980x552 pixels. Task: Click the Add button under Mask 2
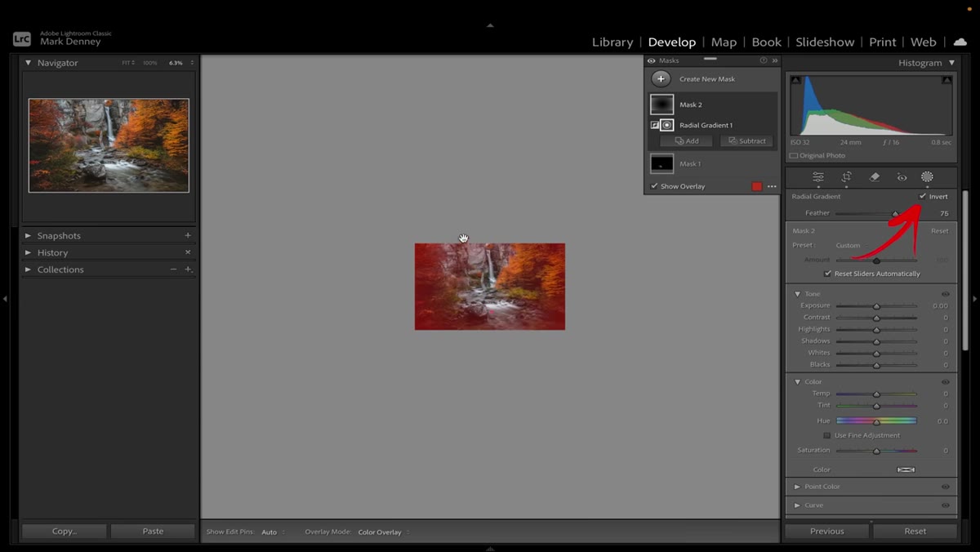point(686,141)
